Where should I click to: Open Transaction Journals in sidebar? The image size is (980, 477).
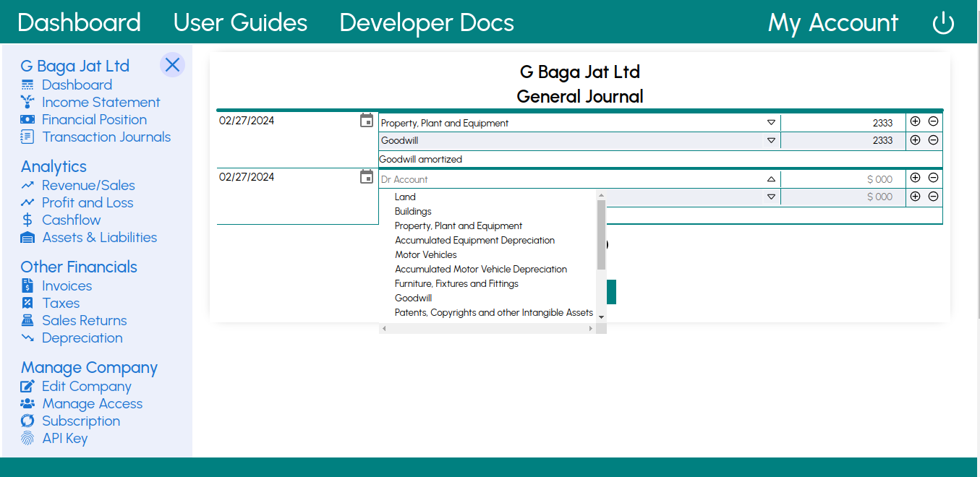pos(106,137)
